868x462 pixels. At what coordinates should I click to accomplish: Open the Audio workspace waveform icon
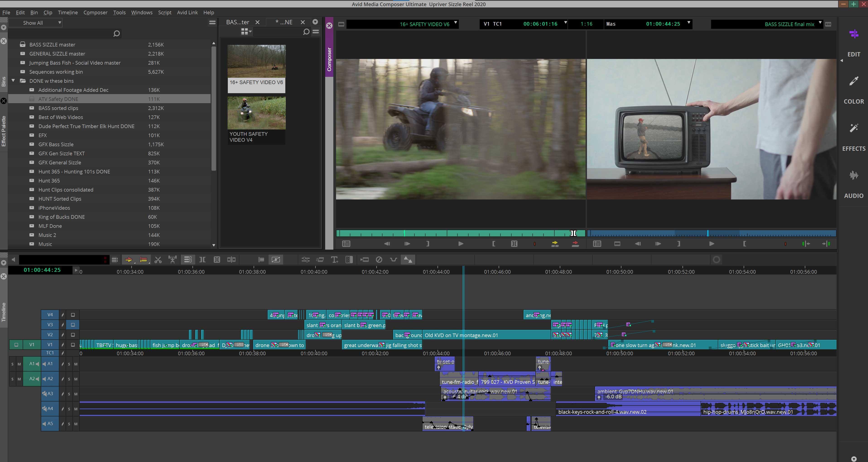pos(854,175)
